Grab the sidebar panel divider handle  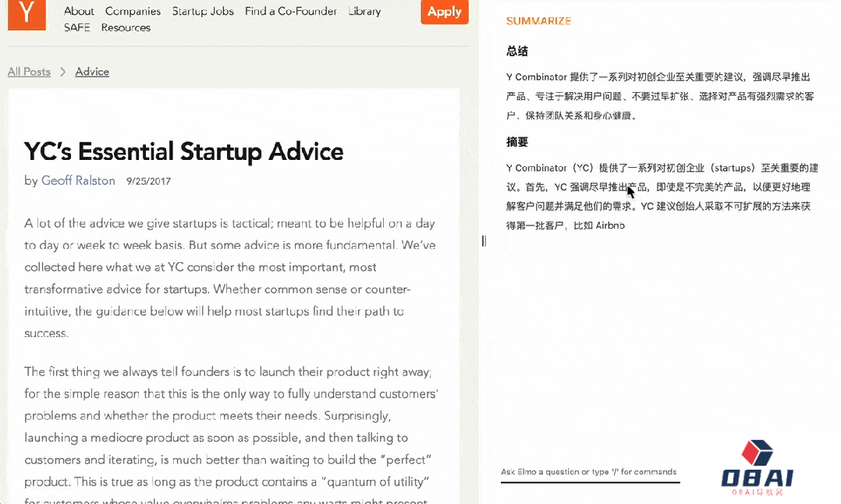click(x=484, y=241)
